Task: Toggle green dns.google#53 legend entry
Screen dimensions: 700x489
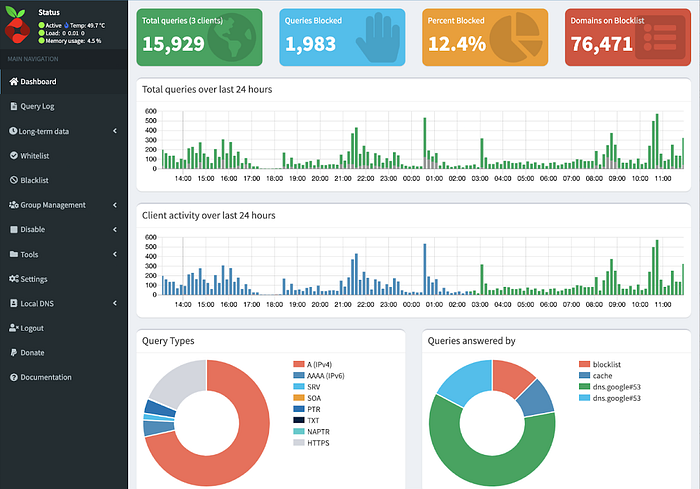Action: [610, 387]
